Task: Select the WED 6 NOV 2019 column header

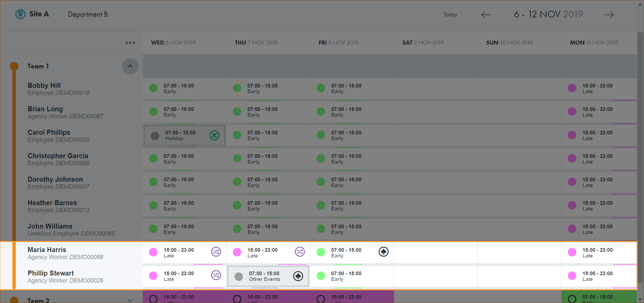Action: tap(173, 43)
